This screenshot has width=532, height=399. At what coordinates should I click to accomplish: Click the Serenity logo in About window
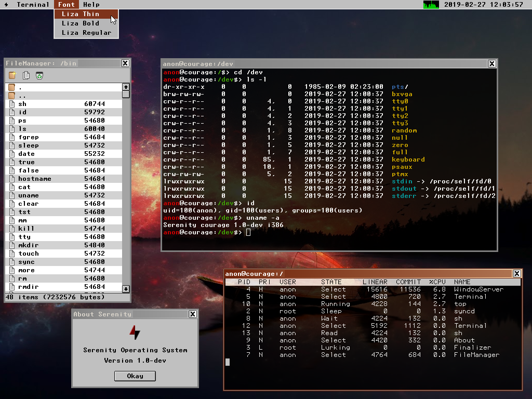pyautogui.click(x=135, y=332)
